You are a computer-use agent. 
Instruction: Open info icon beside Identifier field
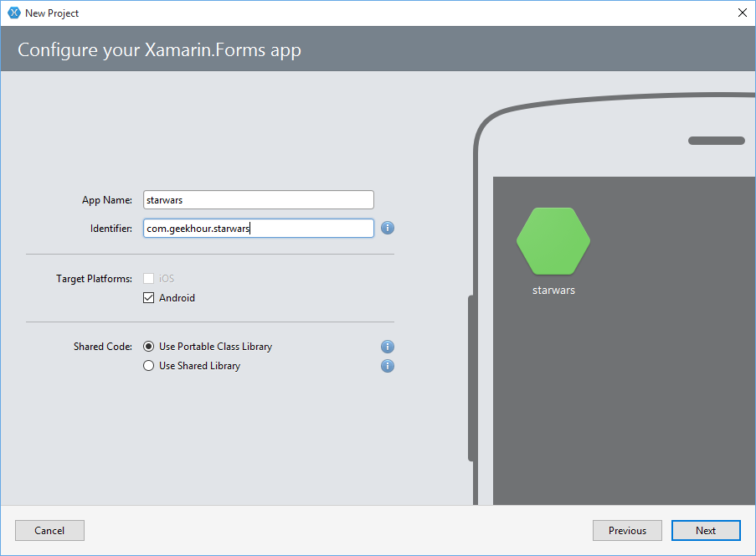coord(387,228)
